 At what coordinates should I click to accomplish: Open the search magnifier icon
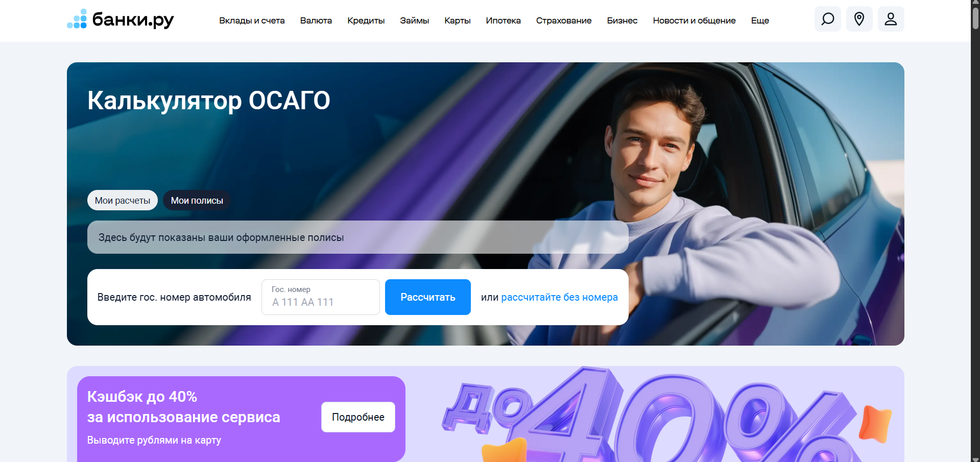point(827,19)
